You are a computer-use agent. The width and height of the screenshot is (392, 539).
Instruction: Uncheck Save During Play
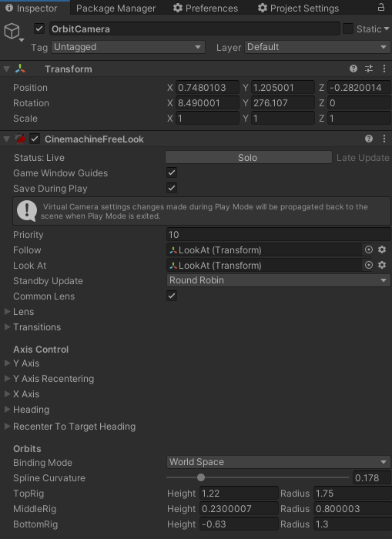[172, 188]
